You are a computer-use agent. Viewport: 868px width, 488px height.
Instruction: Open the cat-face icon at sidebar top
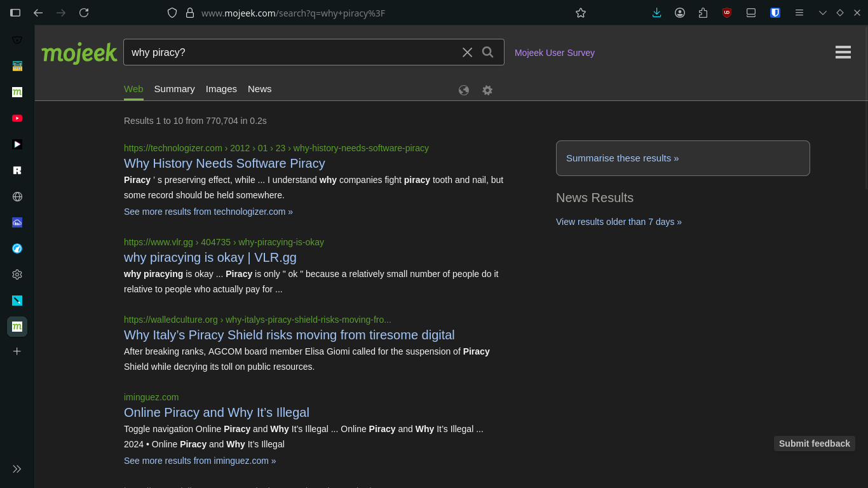[17, 40]
